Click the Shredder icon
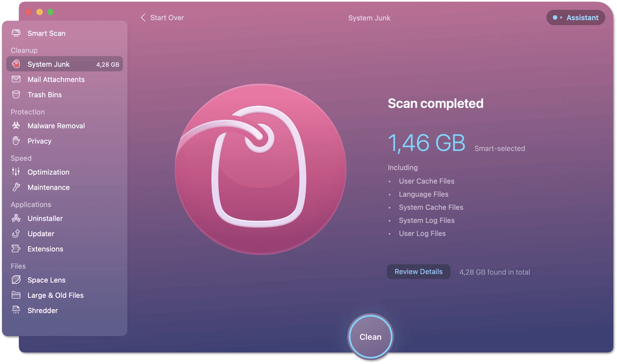The image size is (617, 364). click(16, 310)
